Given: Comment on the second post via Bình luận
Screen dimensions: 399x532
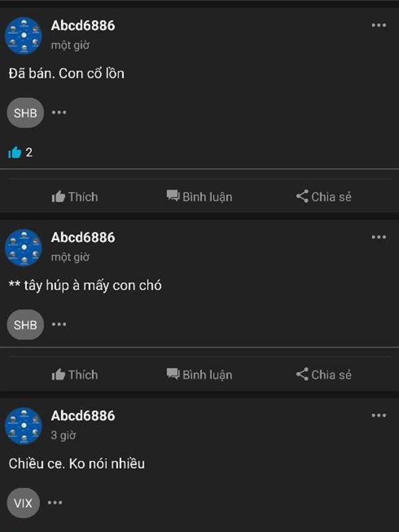Looking at the screenshot, I should tap(199, 374).
